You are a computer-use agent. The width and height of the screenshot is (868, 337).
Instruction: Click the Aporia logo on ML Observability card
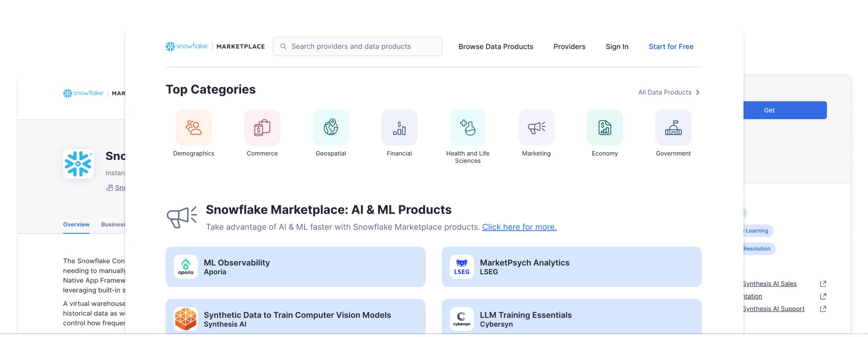click(x=185, y=267)
